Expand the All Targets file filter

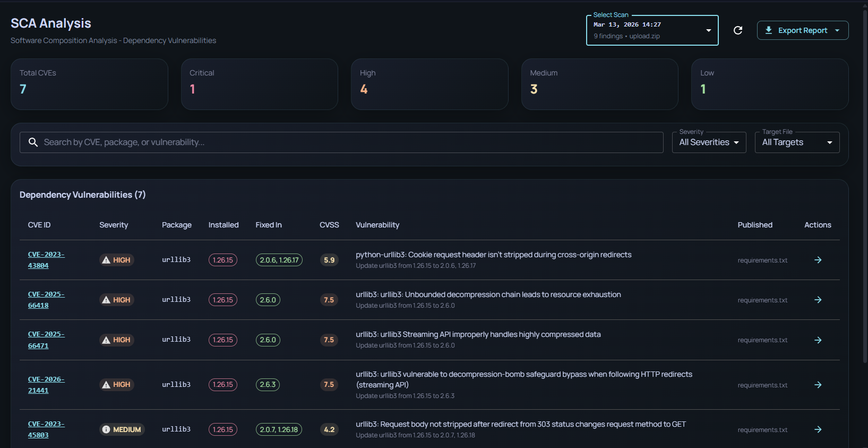pyautogui.click(x=797, y=142)
